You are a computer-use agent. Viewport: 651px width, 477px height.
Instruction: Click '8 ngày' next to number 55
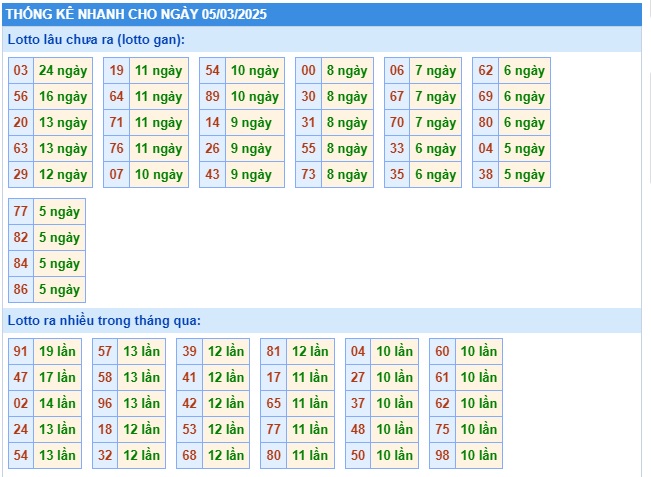point(347,148)
